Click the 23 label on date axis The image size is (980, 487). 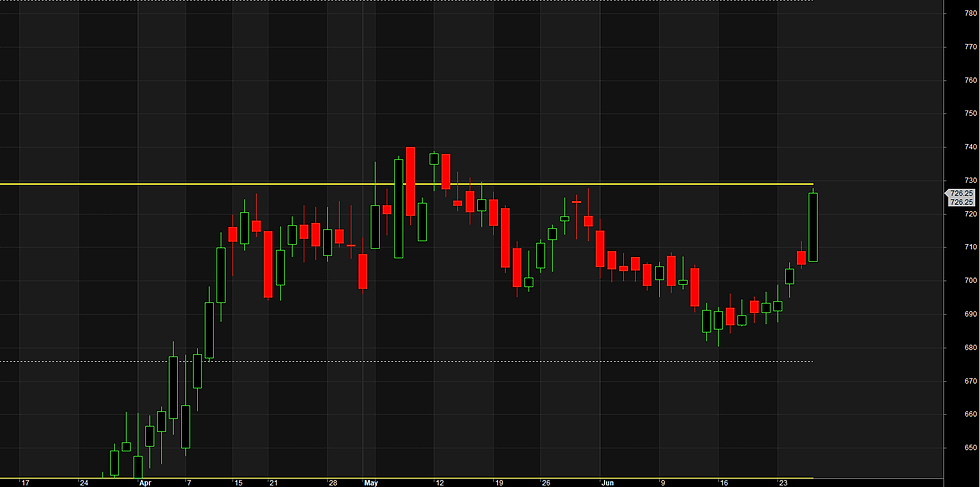pyautogui.click(x=782, y=483)
